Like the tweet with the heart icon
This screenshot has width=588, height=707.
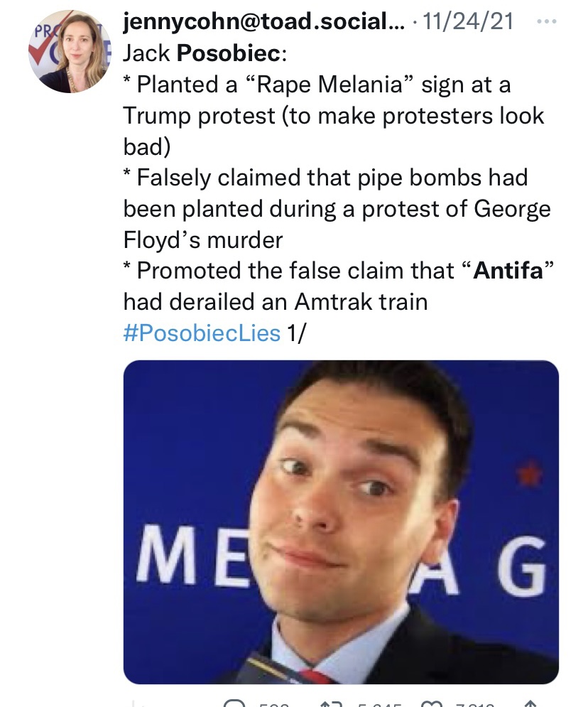click(x=430, y=703)
